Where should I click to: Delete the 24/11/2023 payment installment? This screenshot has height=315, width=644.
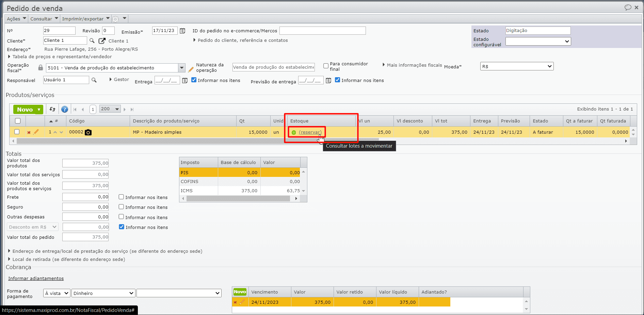point(235,302)
